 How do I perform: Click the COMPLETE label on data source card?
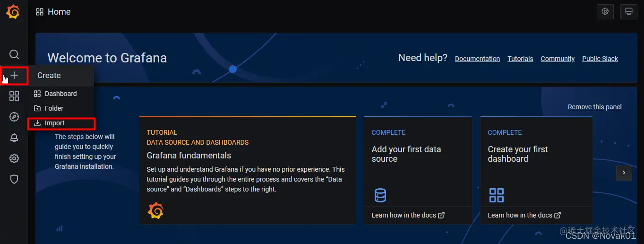(x=388, y=132)
